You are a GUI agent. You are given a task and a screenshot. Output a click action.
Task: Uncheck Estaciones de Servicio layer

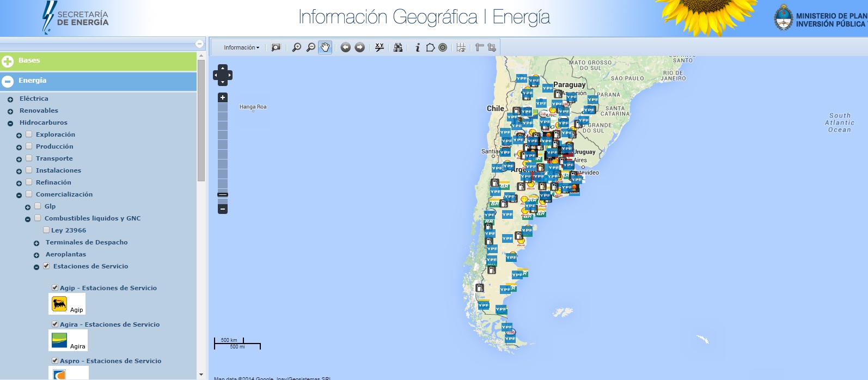46,266
